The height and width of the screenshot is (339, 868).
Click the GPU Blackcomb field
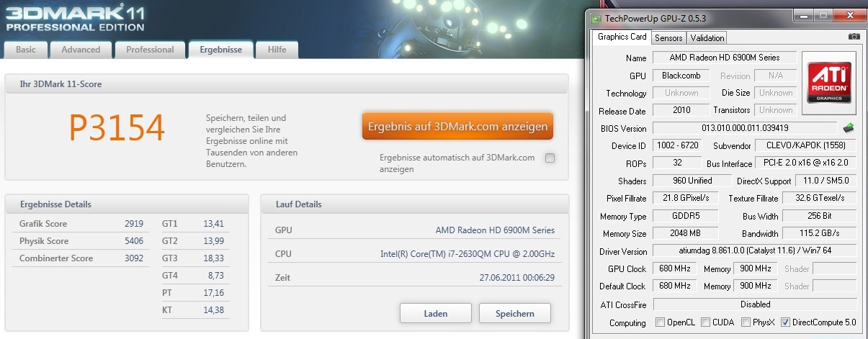click(681, 76)
